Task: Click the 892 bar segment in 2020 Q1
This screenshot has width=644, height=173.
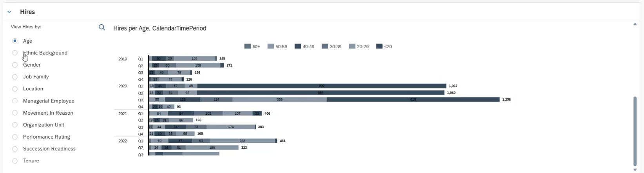Action: [322, 86]
